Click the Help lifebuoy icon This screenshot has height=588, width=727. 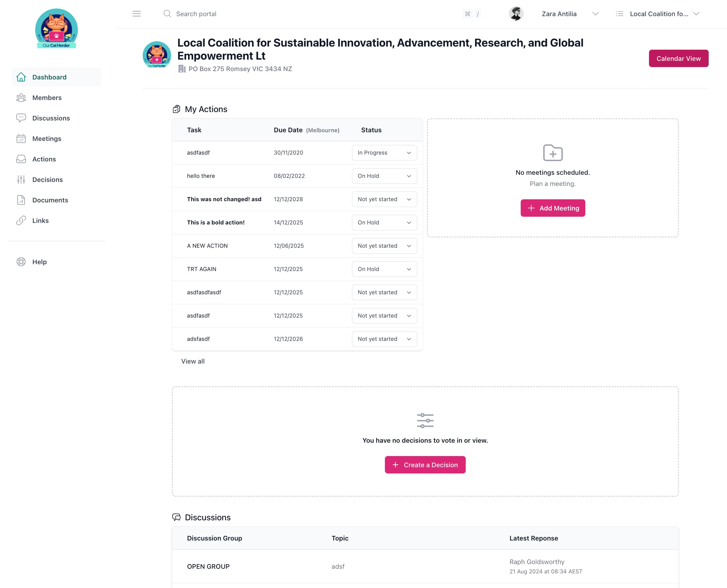tap(21, 261)
